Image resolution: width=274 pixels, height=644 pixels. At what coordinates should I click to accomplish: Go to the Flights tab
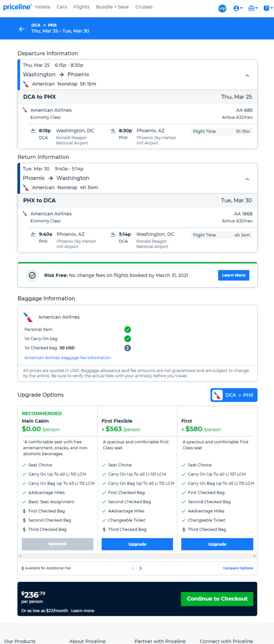[x=81, y=7]
